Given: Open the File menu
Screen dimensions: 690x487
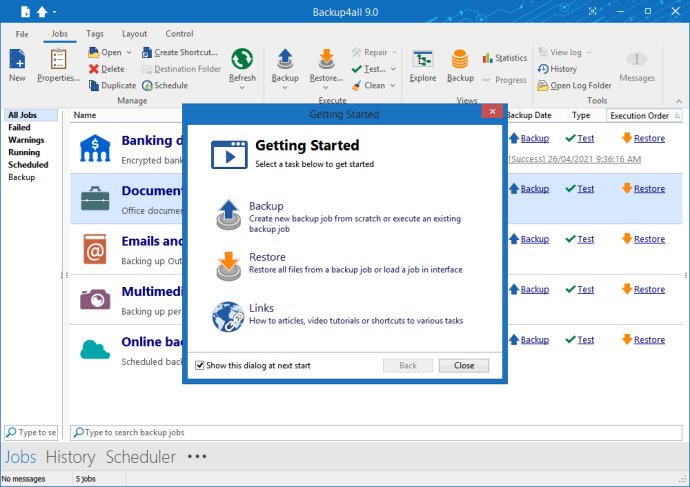Looking at the screenshot, I should click(22, 34).
